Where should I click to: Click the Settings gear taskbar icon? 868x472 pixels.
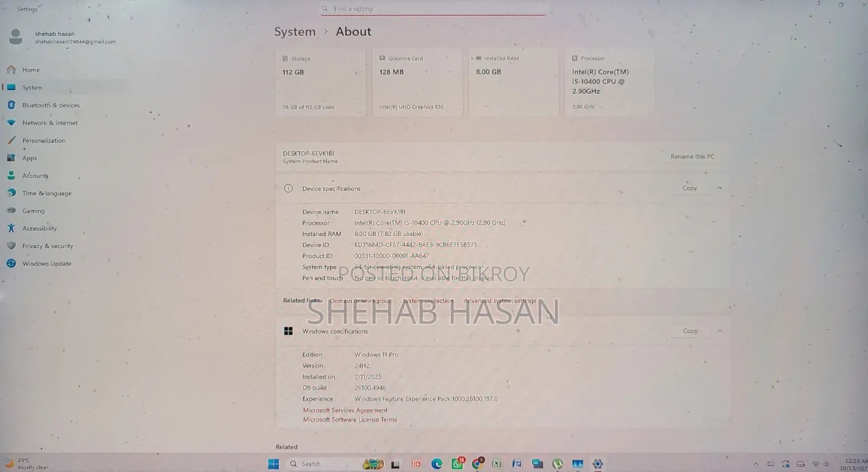[598, 464]
